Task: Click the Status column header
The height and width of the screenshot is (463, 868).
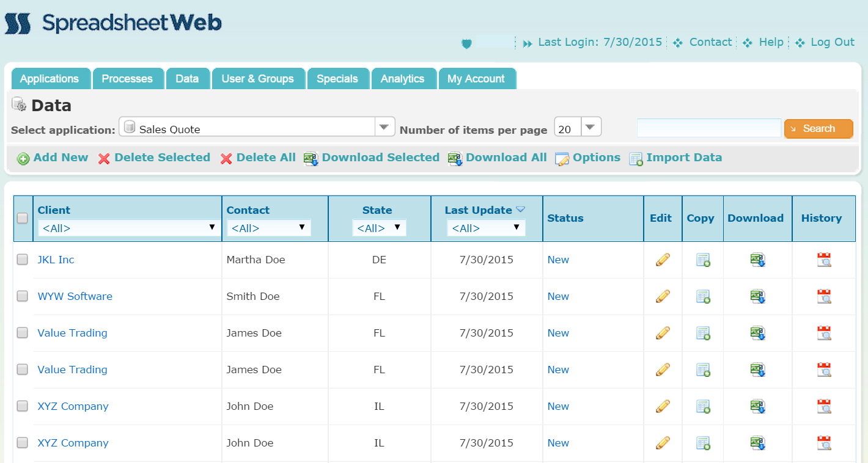Action: [x=565, y=218]
